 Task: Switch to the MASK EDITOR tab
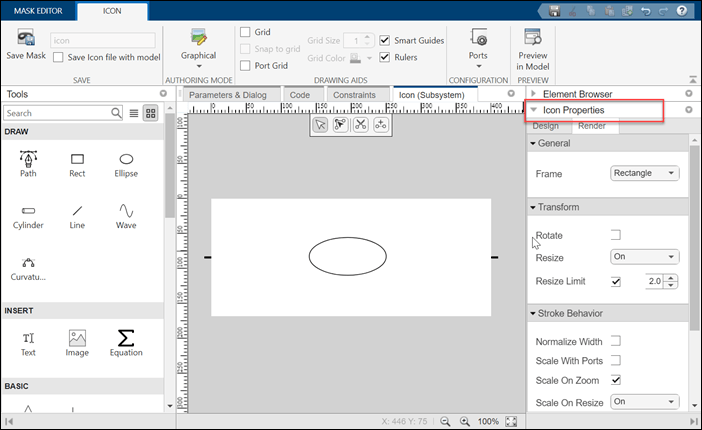tap(38, 11)
